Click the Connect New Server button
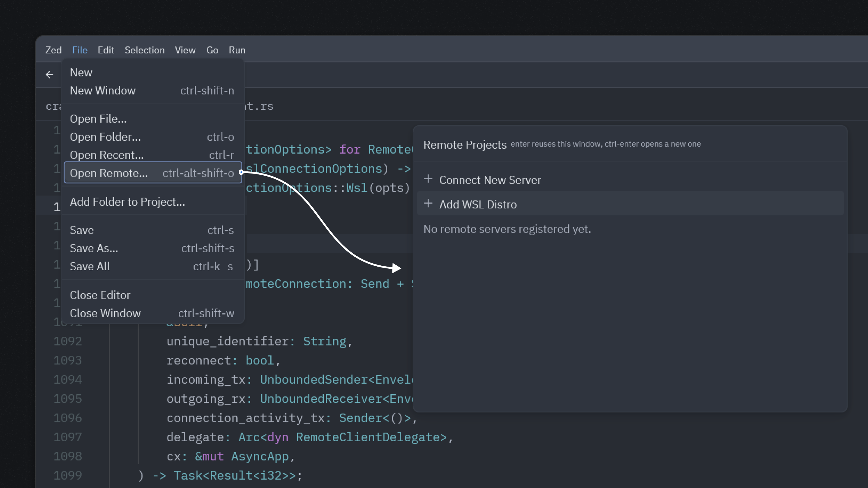 point(490,180)
